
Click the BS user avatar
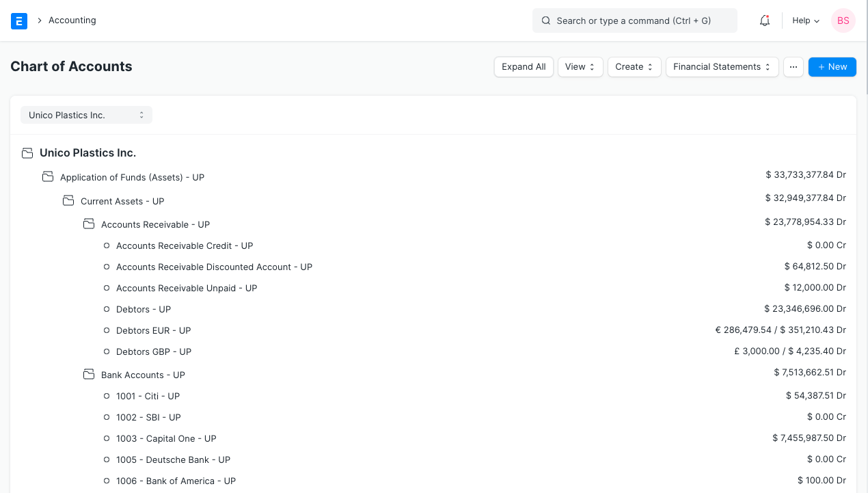pyautogui.click(x=843, y=21)
